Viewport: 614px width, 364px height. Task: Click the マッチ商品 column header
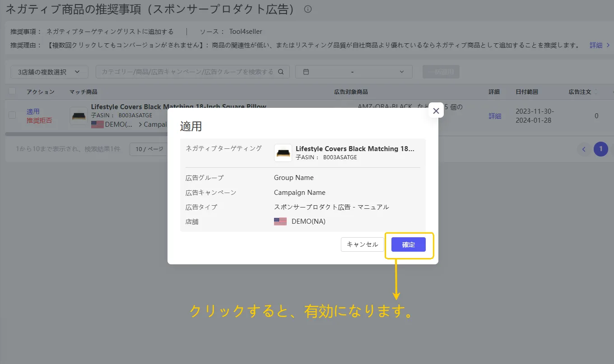(x=84, y=92)
